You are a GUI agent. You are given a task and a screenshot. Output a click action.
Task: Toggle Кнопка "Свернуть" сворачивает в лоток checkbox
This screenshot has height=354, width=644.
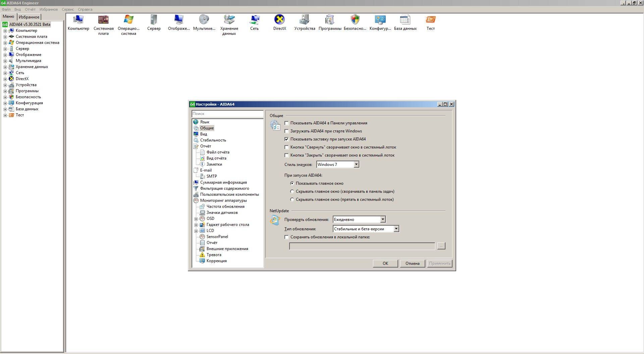(286, 147)
